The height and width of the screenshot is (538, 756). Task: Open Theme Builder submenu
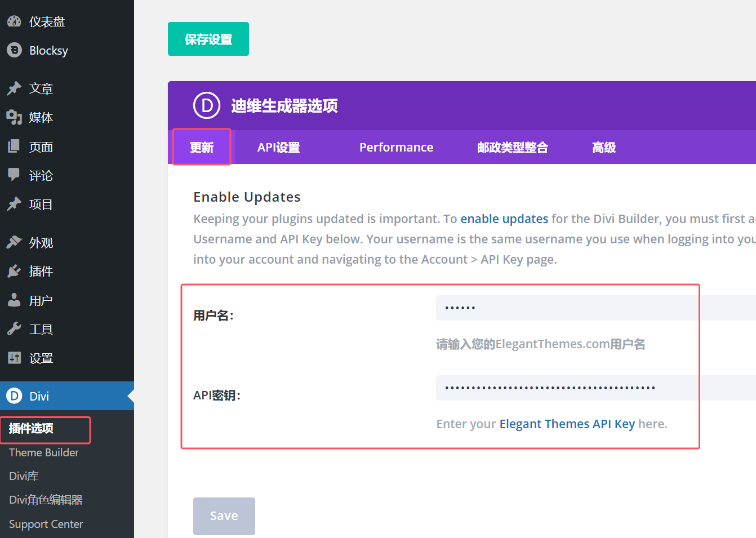(x=44, y=452)
